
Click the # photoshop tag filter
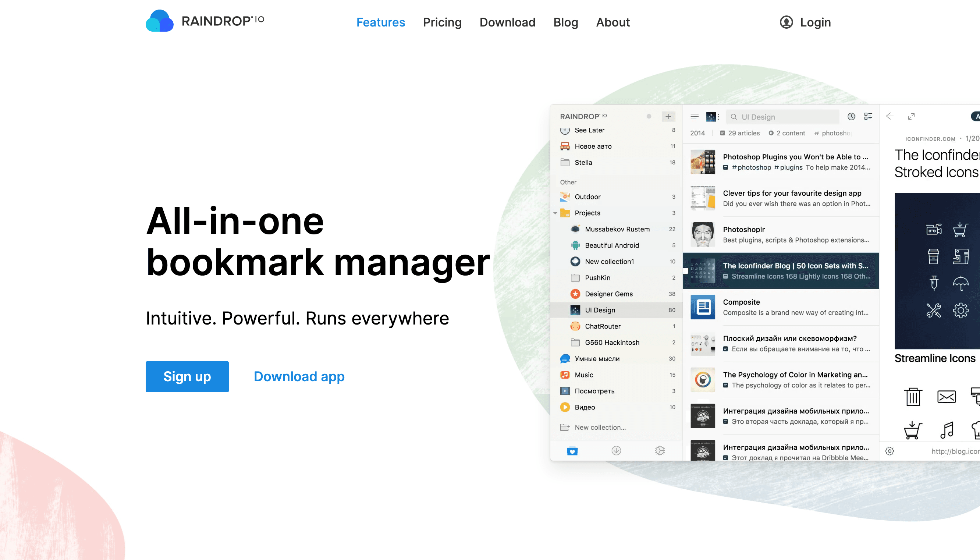pyautogui.click(x=833, y=133)
